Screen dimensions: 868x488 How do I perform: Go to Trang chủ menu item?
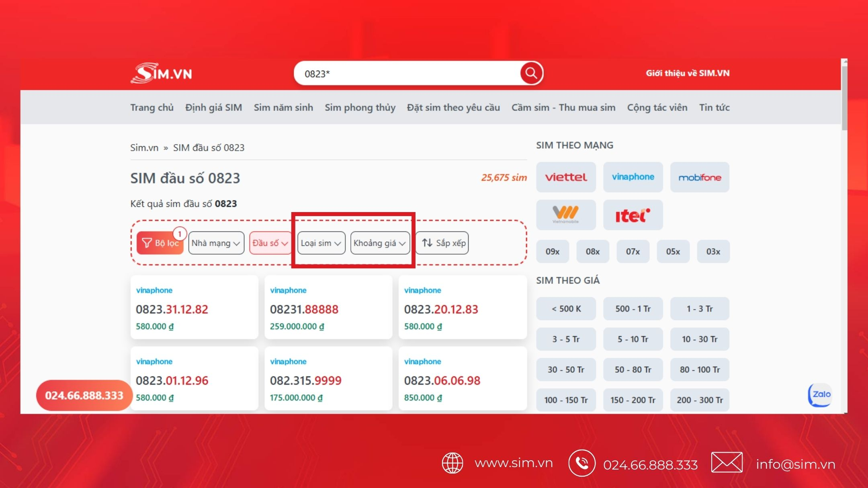pos(152,108)
